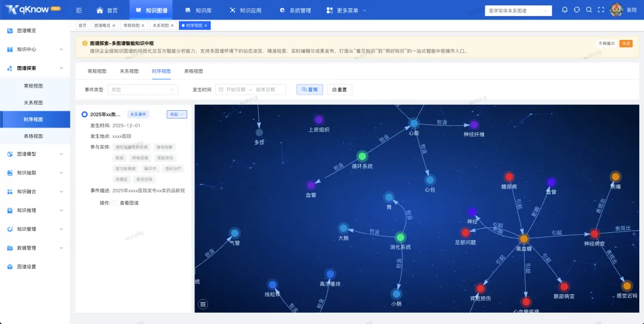Open the notifications bell
Viewport: 644px width, 324px height.
point(565,10)
